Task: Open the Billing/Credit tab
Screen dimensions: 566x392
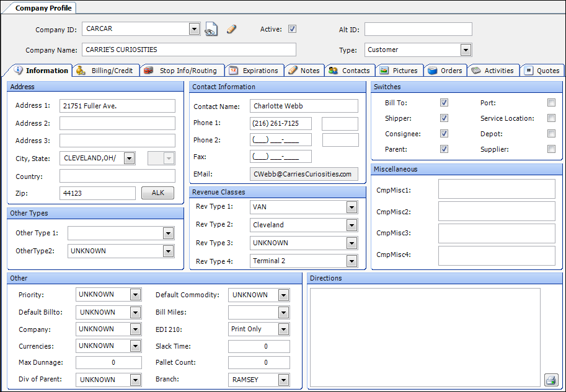Action: tap(105, 71)
